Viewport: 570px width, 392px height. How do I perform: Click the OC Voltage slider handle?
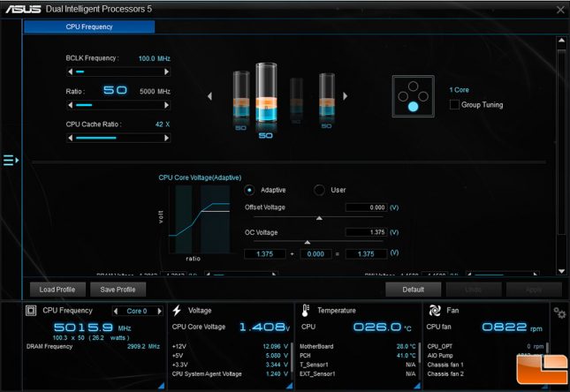(308, 242)
